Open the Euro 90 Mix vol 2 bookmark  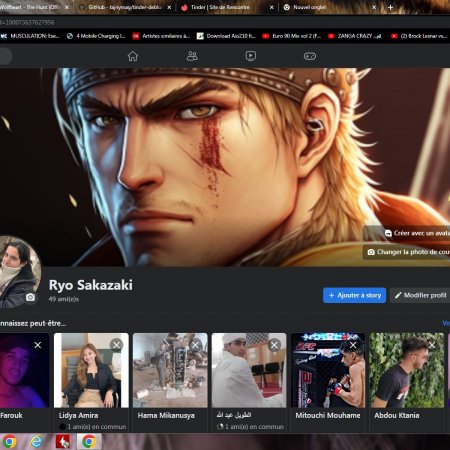292,36
